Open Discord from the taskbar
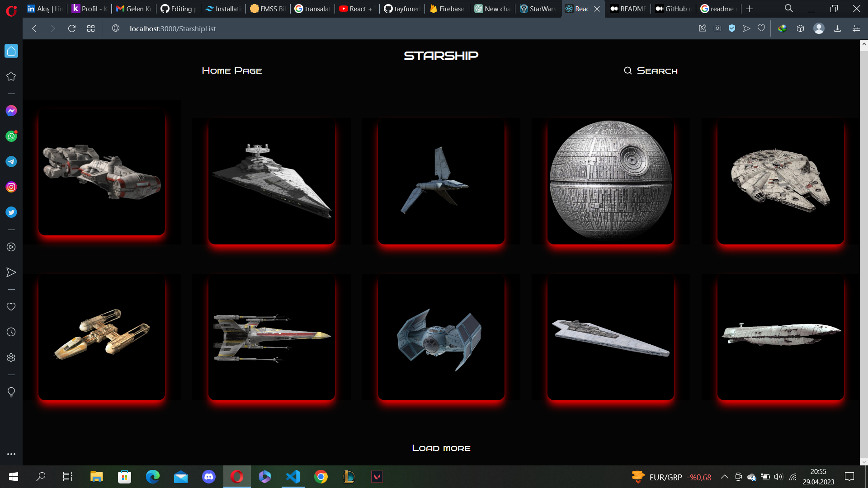The width and height of the screenshot is (868, 488). tap(209, 477)
